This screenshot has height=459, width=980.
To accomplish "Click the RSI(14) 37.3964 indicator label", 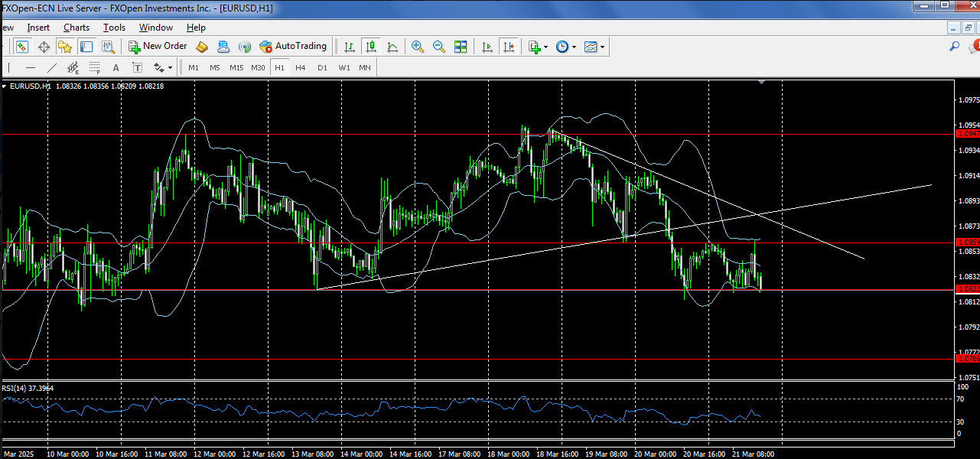I will [28, 389].
